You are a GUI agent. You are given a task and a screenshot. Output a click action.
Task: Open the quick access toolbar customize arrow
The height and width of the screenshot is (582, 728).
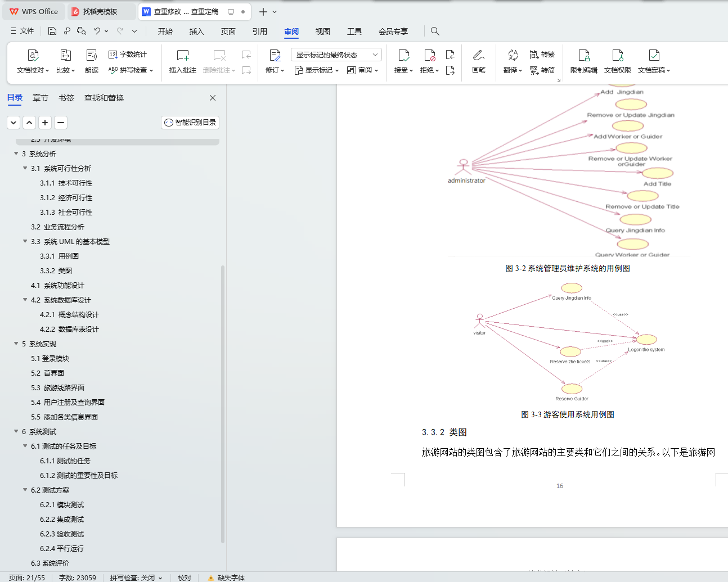point(134,31)
